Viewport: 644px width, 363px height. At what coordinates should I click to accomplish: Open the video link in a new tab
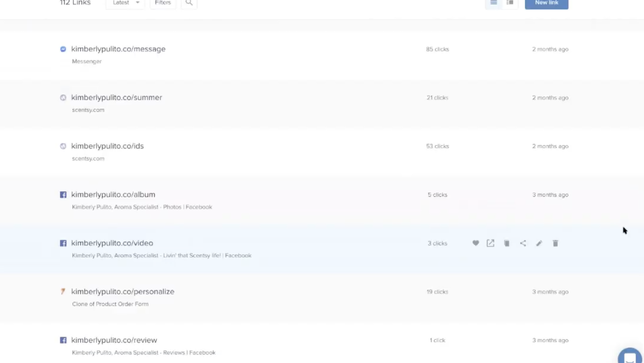point(490,243)
